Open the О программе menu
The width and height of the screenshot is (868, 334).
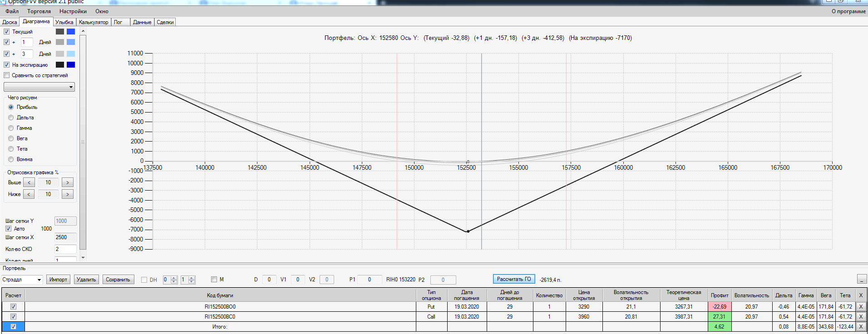[x=848, y=11]
